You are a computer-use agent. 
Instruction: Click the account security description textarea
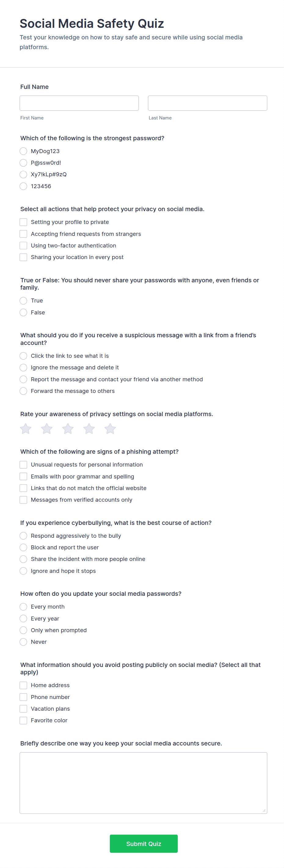coord(143,783)
